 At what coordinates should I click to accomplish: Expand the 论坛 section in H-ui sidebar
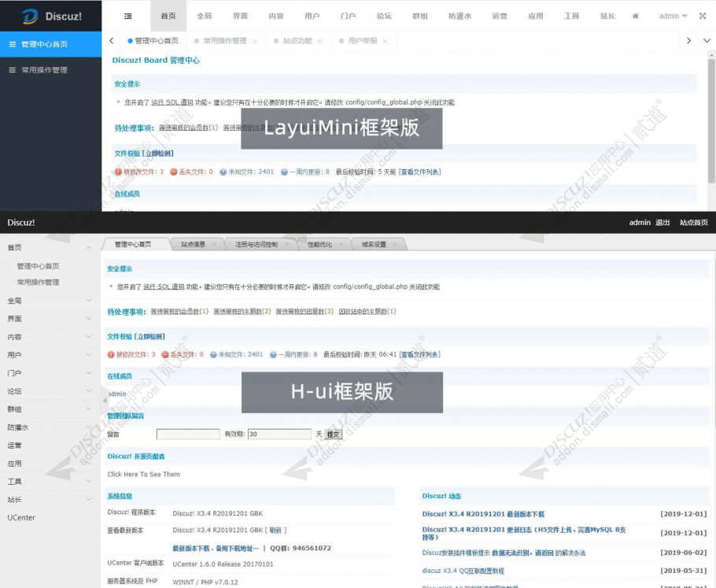[x=89, y=391]
